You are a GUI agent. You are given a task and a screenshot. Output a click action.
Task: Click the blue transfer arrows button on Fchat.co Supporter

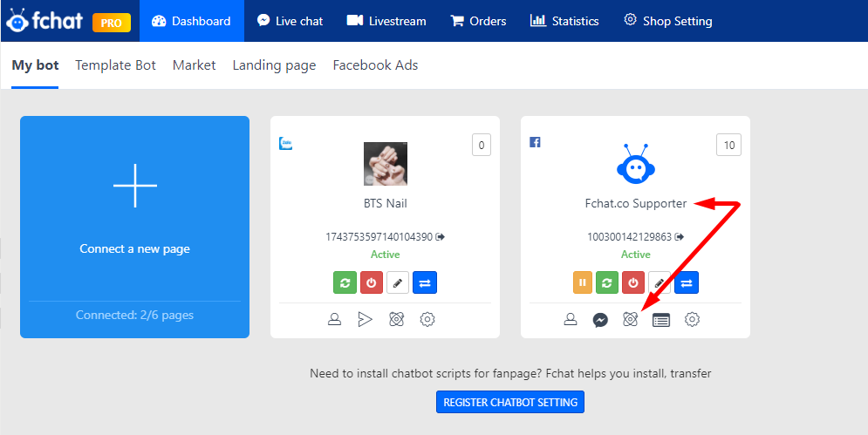[x=687, y=282]
